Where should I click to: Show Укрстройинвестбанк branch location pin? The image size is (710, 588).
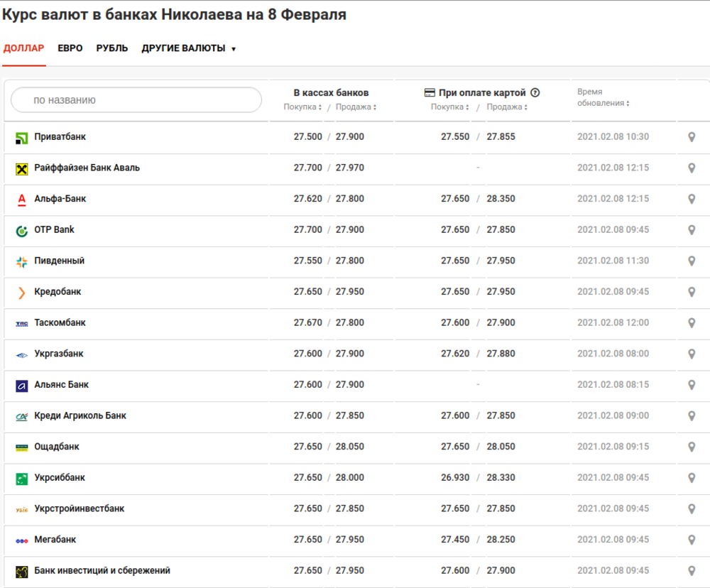click(692, 509)
